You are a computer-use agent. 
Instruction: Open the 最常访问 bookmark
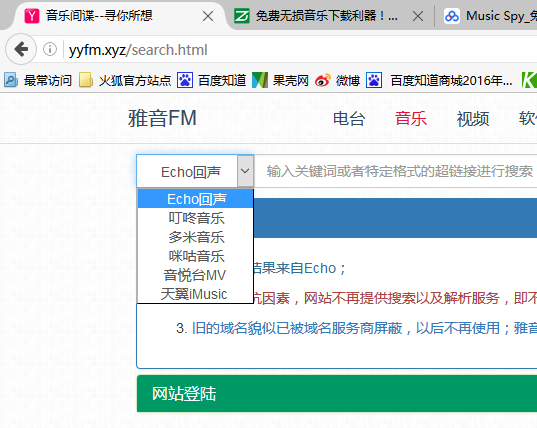point(38,80)
